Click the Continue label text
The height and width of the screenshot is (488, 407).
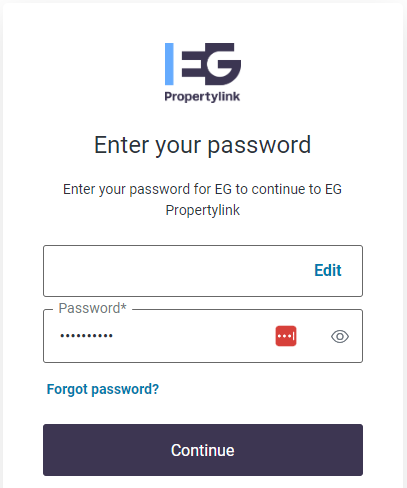(203, 450)
